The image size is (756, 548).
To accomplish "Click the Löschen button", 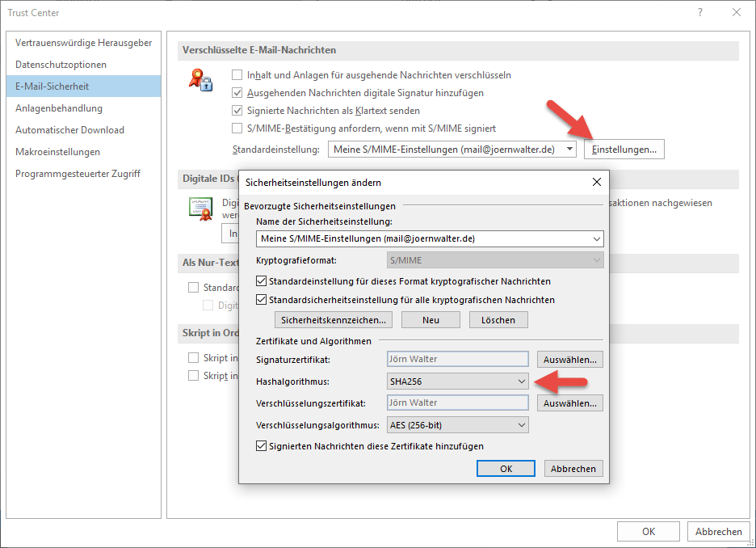I will tap(498, 320).
